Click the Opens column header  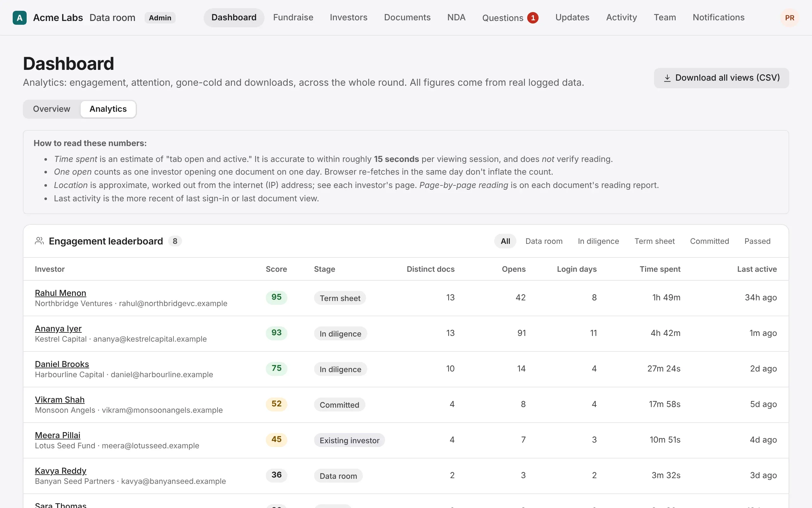(x=514, y=269)
